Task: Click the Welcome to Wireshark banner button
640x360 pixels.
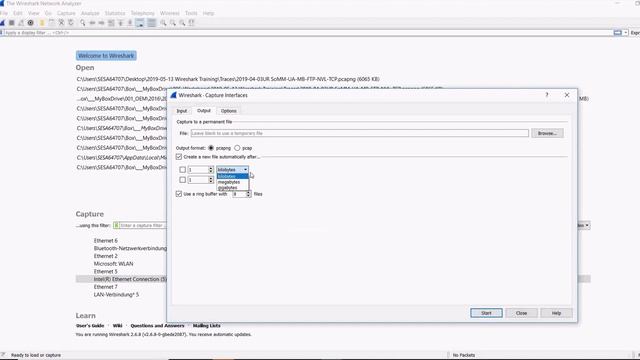Action: (106, 56)
